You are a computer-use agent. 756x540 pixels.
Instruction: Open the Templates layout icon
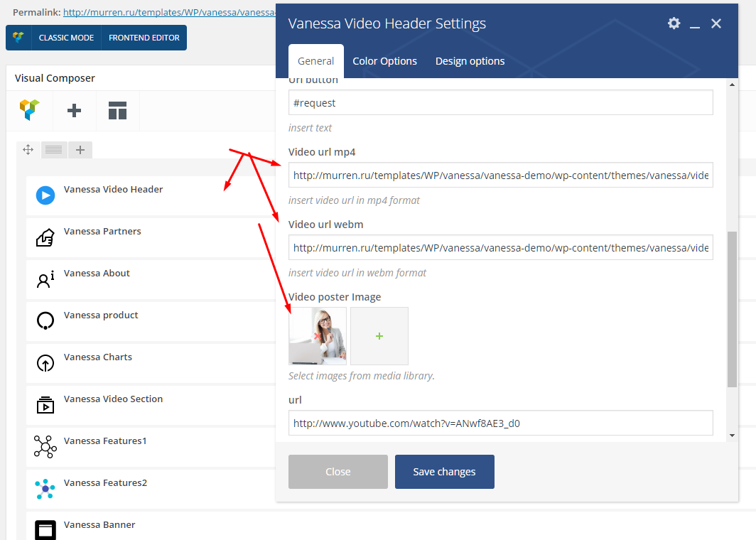(117, 110)
